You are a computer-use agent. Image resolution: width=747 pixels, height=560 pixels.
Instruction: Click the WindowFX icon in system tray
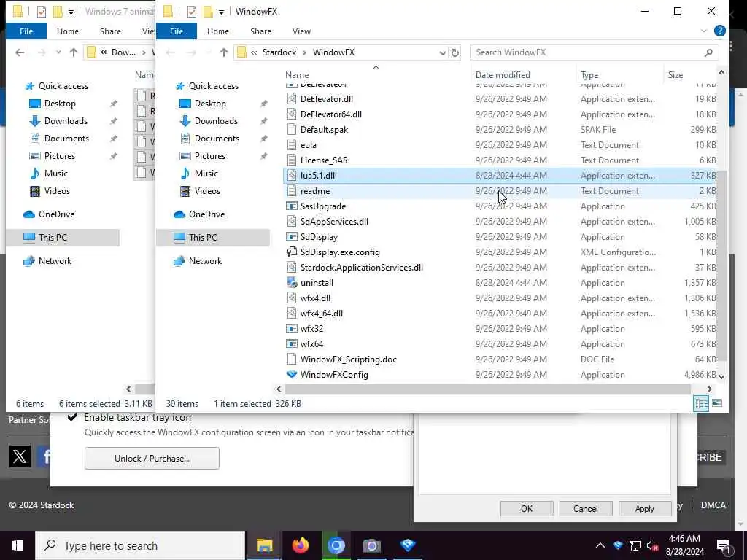618,545
